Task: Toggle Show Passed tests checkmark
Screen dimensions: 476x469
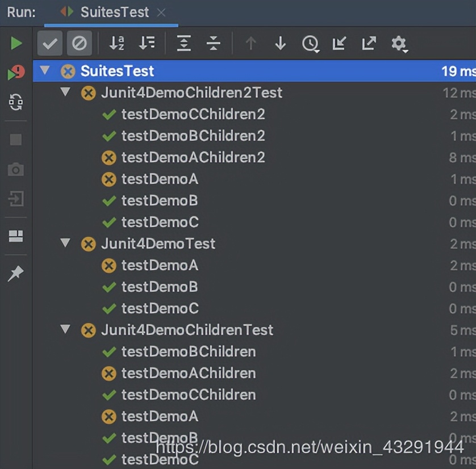Action: (50, 43)
